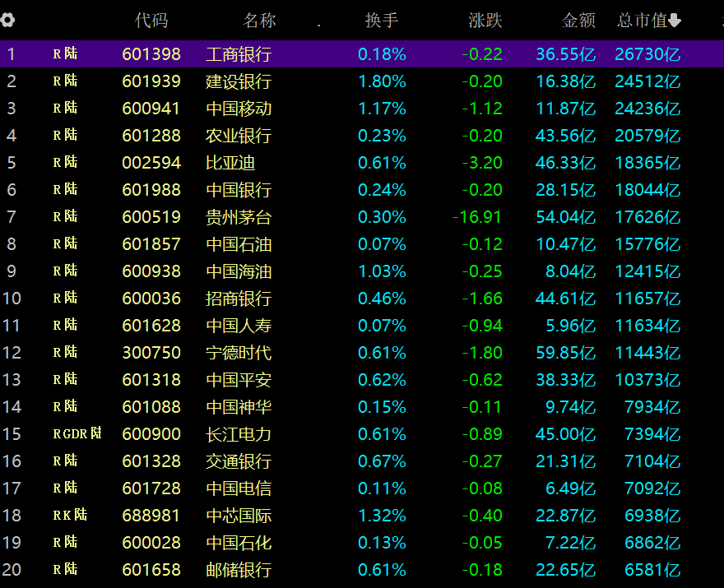Screen dimensions: 724x588
Task: Click stock code 300750
Action: coord(151,353)
